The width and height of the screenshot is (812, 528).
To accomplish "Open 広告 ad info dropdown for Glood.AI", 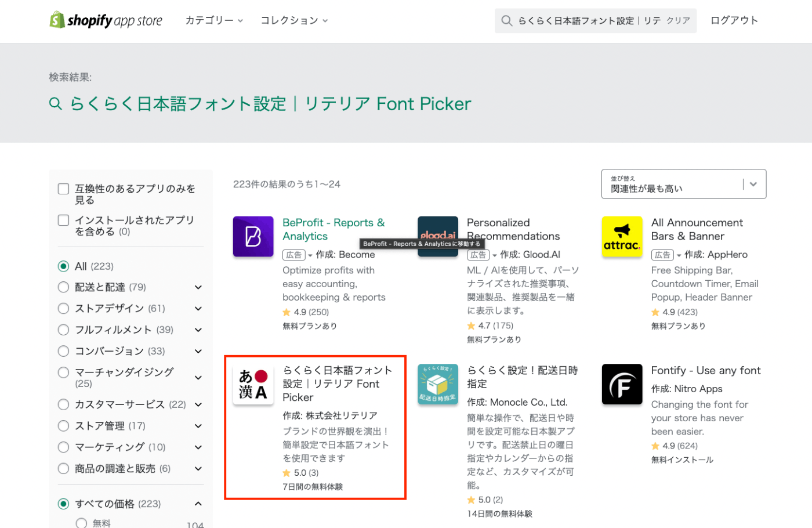I will click(482, 255).
